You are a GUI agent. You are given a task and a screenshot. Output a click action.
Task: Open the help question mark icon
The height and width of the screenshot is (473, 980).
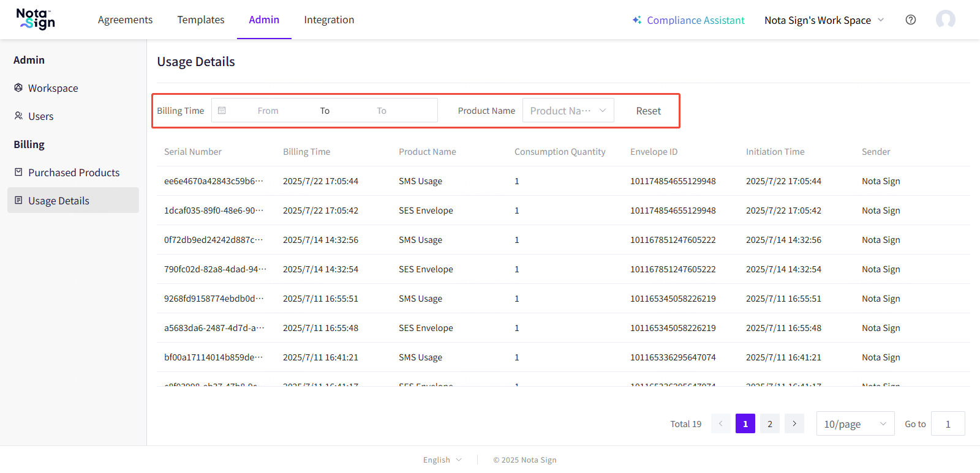(911, 20)
